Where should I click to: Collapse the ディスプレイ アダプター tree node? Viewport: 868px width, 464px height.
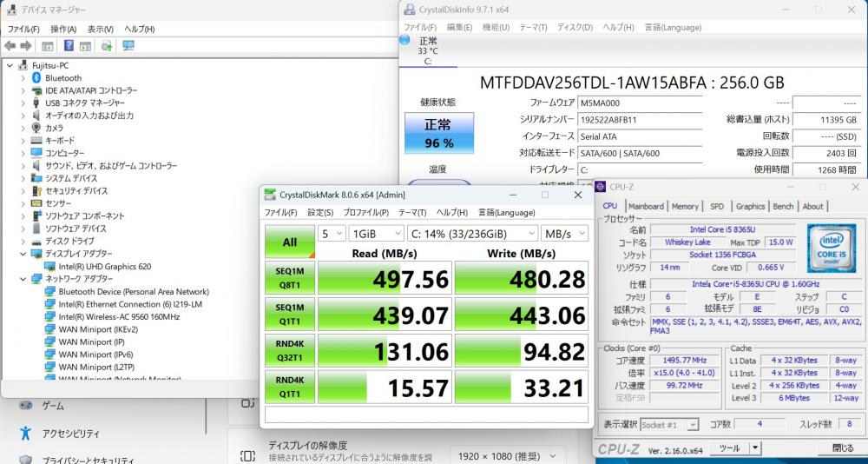coord(23,254)
